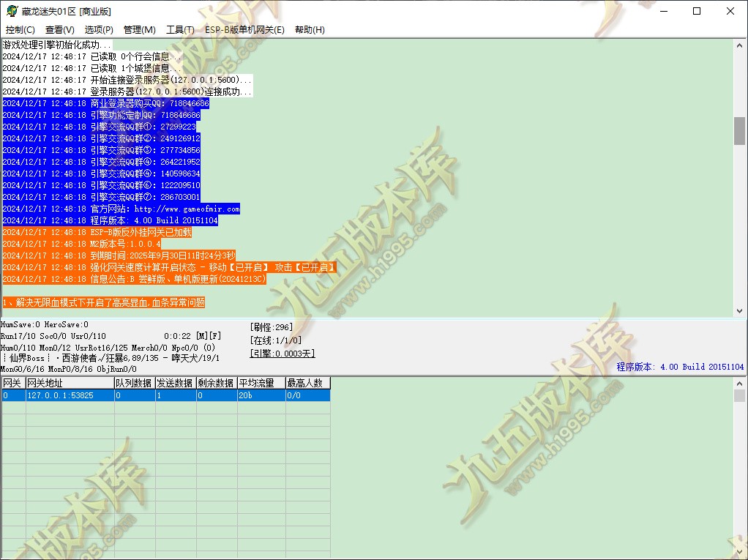Image resolution: width=748 pixels, height=560 pixels.
Task: Click the log line 程序版本: 4.00 Build 20151104
Action: click(111, 220)
